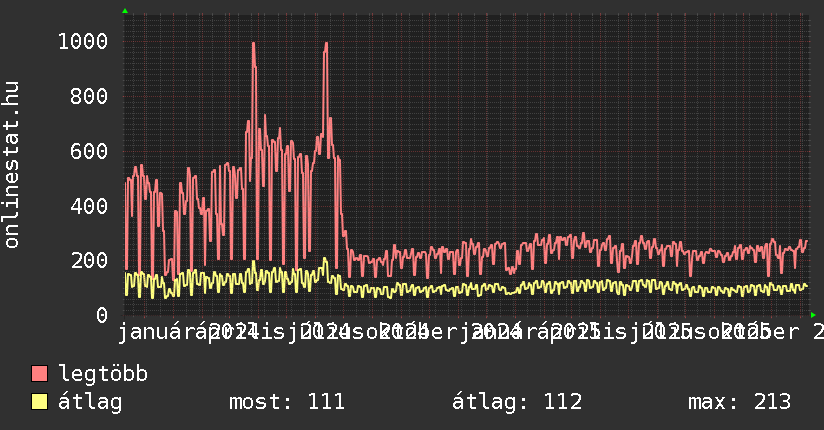The width and height of the screenshot is (824, 430).
Task: Click the highest yellow line peak
Action: tap(324, 259)
